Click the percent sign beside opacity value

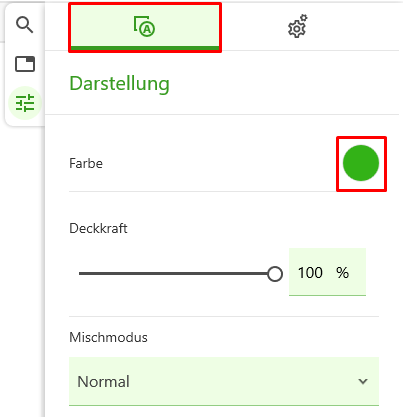click(342, 273)
